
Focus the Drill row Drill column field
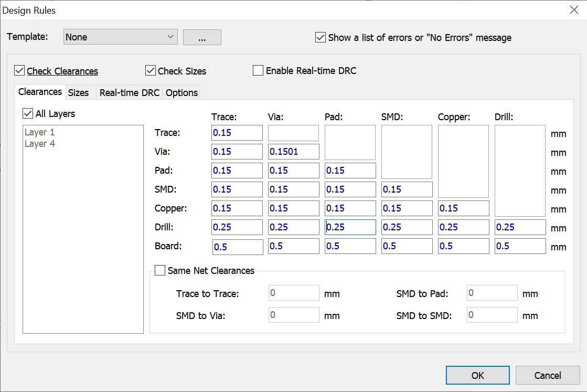pos(520,227)
